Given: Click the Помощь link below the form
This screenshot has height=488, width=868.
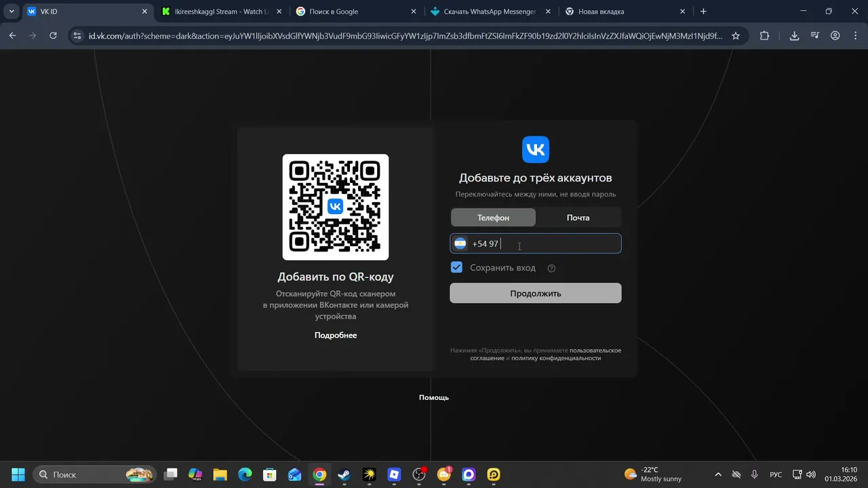Looking at the screenshot, I should pos(434,398).
